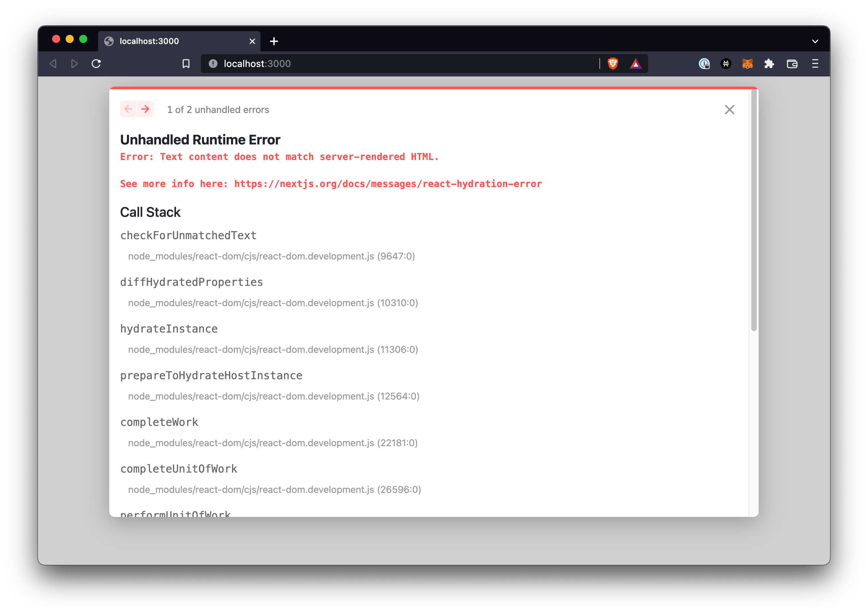Screen dimensions: 868x615
Task: Open the blue password manager extension
Action: pyautogui.click(x=704, y=64)
